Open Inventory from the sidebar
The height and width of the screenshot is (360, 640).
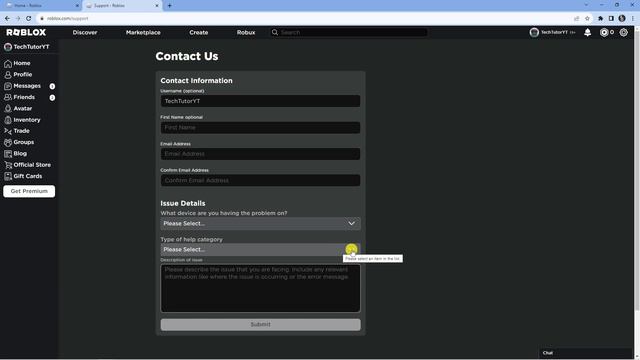click(x=27, y=120)
